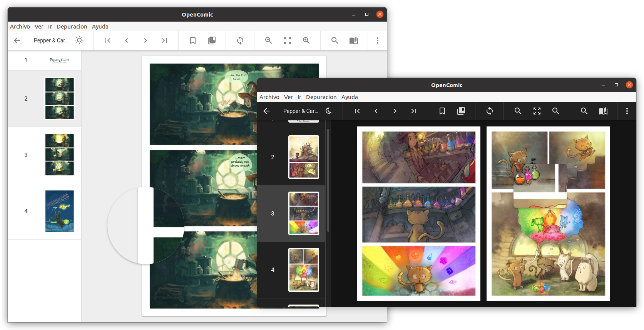Click Pepper & Car... title in dark window
Viewport: 644px width, 330px height.
[301, 111]
